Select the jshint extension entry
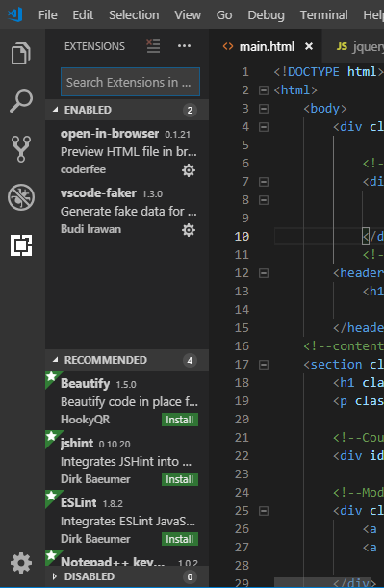 (127, 461)
